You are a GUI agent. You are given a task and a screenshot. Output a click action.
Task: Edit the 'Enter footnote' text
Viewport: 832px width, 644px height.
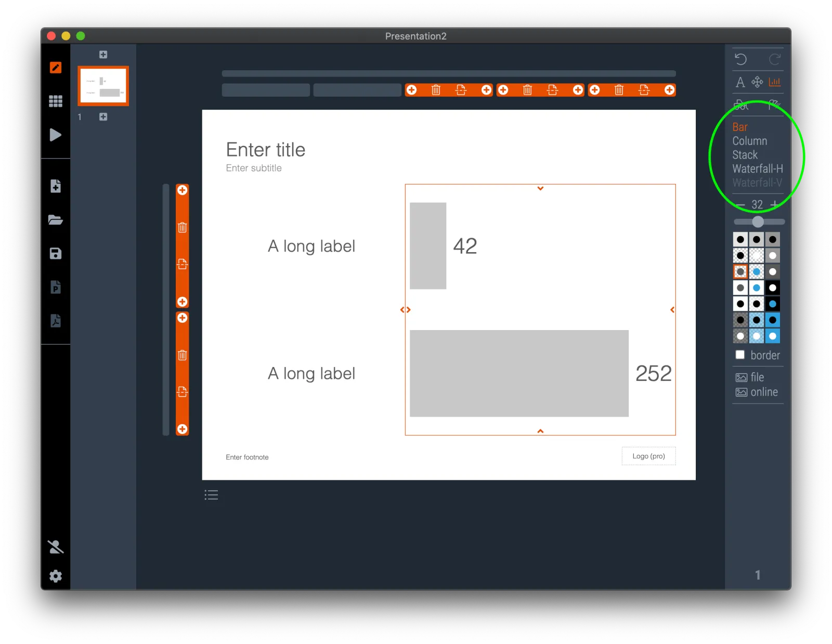(x=247, y=457)
